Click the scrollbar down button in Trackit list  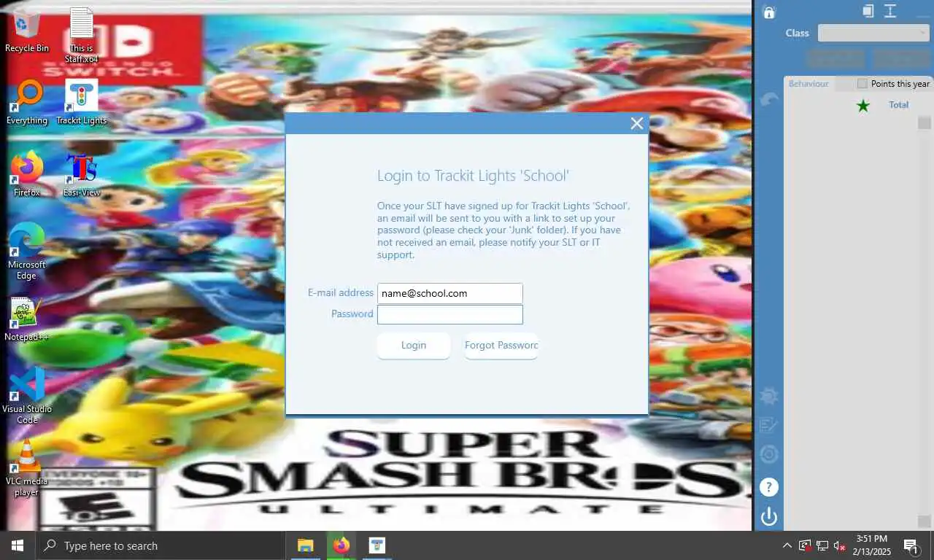(925, 521)
